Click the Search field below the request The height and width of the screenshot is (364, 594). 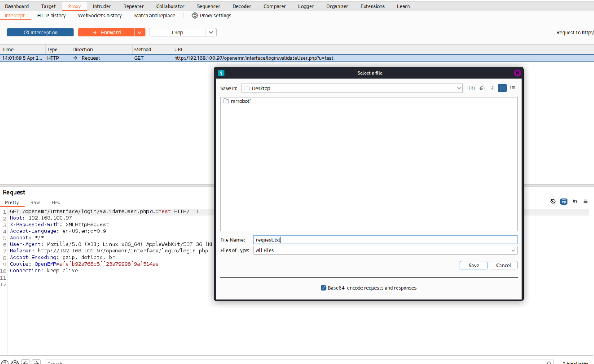point(299,363)
